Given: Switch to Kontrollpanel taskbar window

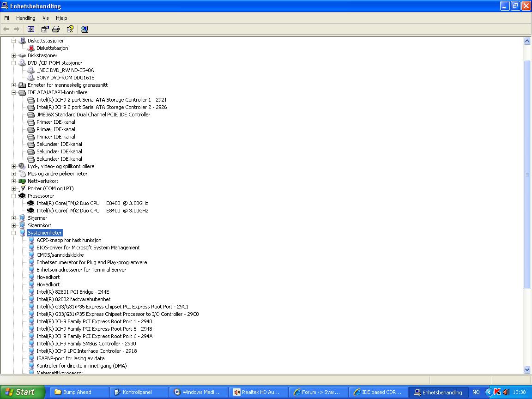Looking at the screenshot, I should (139, 392).
